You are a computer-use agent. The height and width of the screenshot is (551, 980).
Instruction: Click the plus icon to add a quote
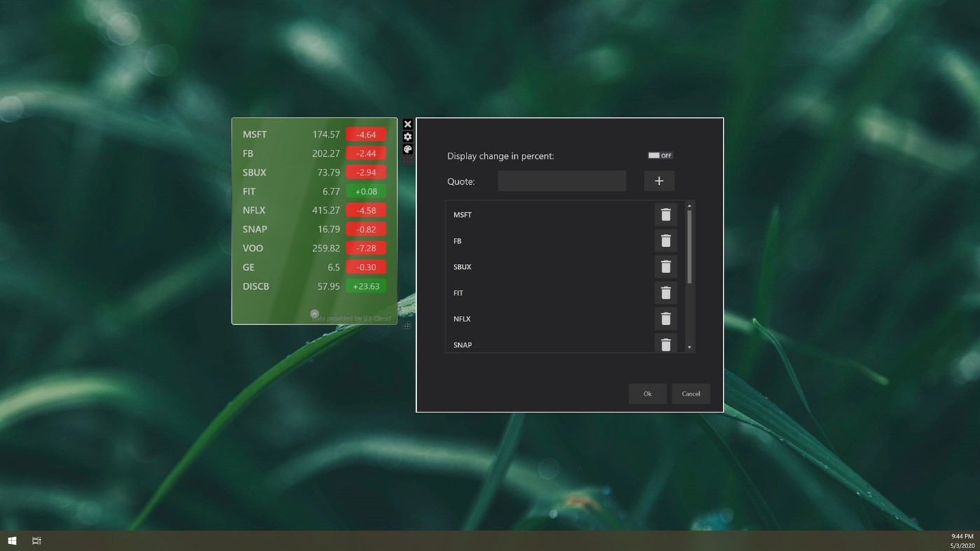[x=658, y=181]
